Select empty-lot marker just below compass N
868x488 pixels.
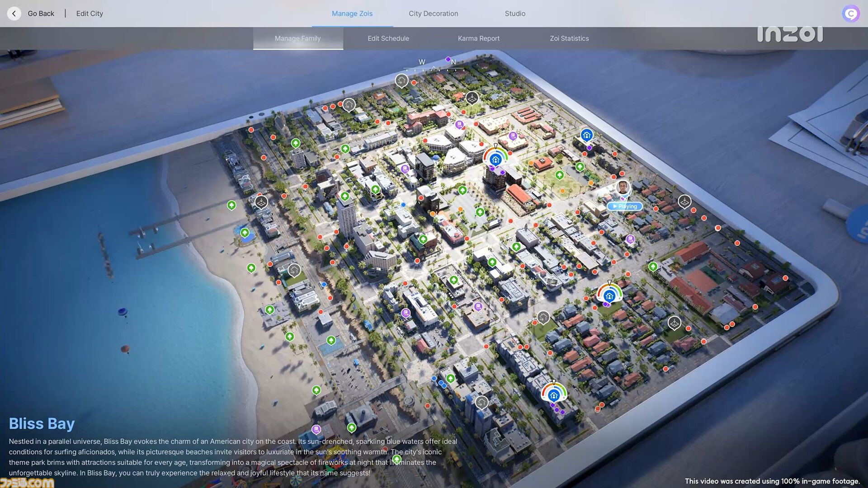[x=472, y=98]
